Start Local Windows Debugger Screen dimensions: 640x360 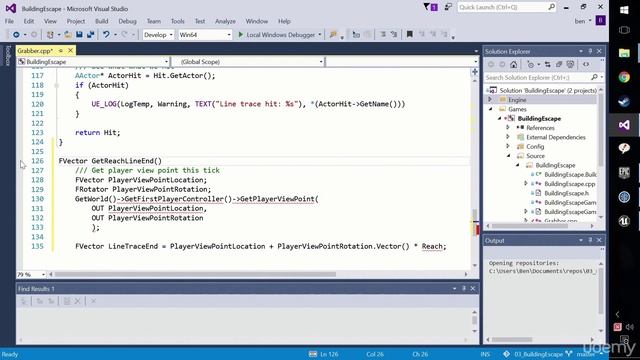[x=277, y=35]
